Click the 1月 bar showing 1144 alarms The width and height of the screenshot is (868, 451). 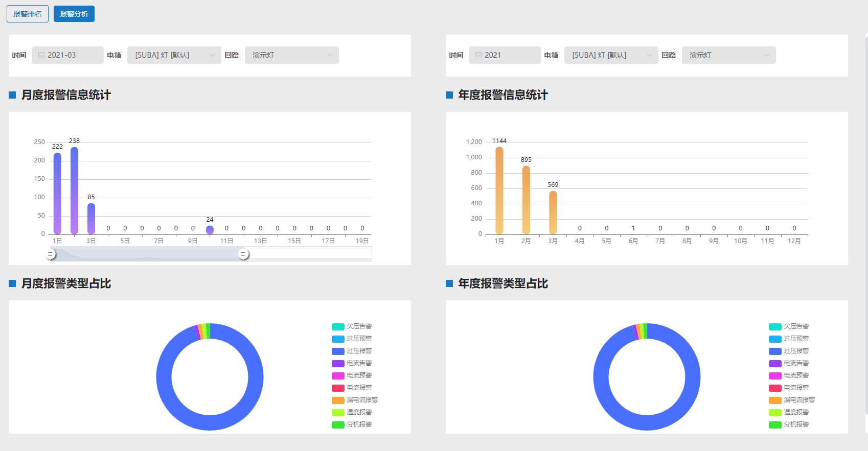coord(499,191)
